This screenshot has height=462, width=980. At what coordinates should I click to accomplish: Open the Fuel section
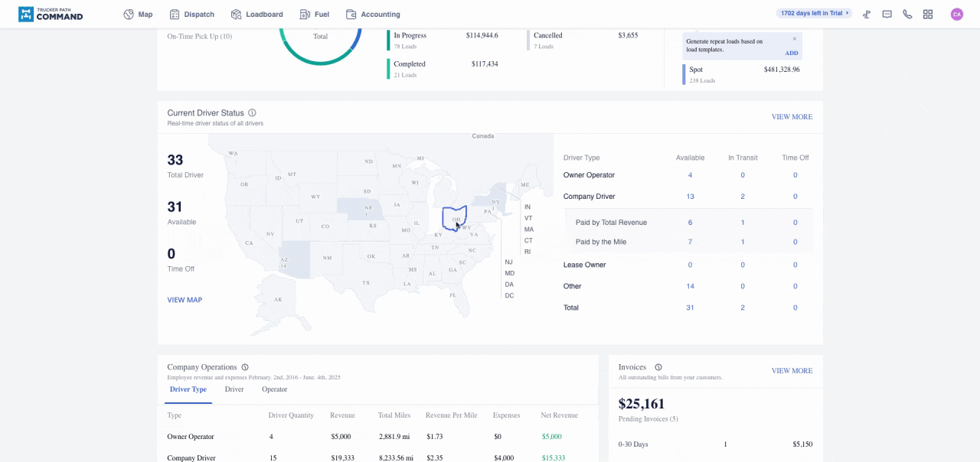[x=314, y=15]
